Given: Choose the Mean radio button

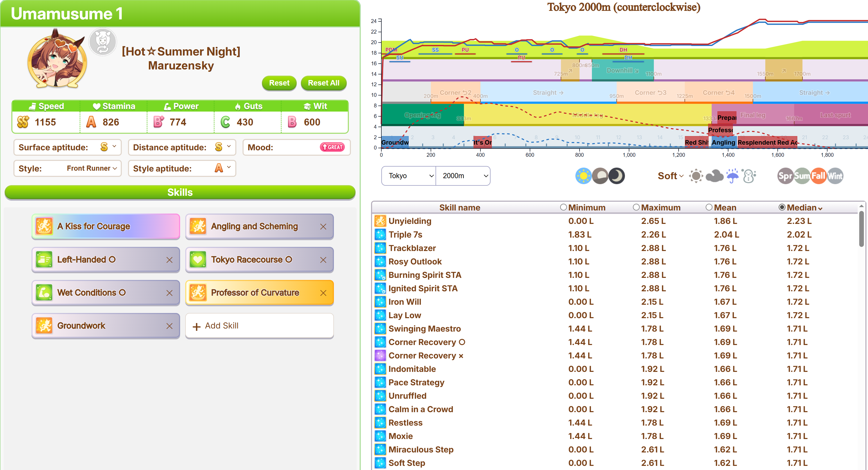Looking at the screenshot, I should (709, 207).
